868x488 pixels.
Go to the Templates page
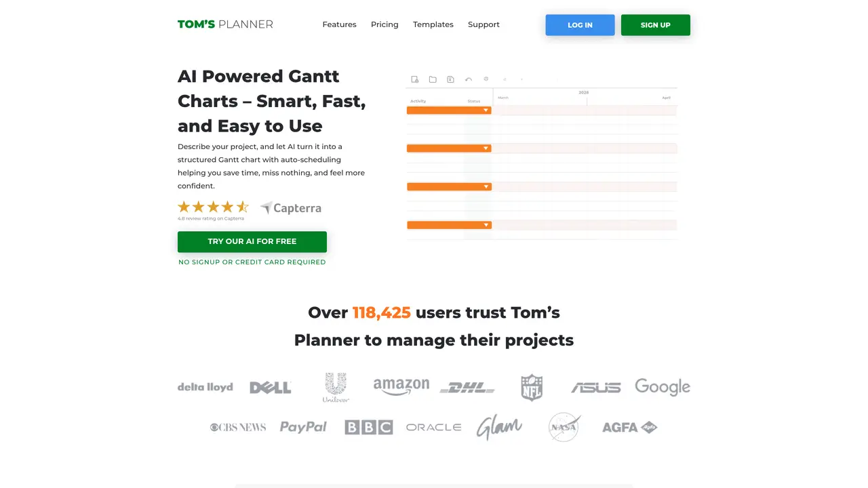pos(433,24)
